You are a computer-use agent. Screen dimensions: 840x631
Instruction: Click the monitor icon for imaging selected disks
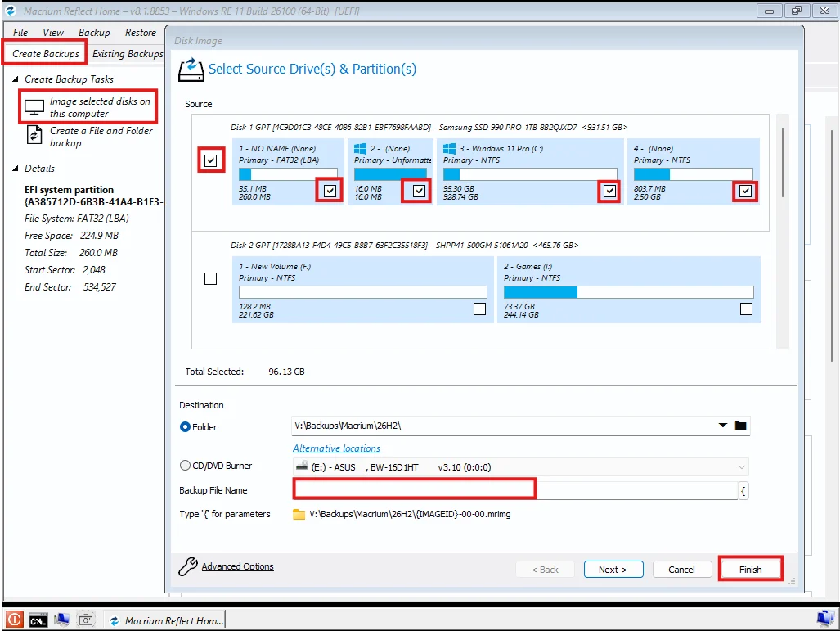(34, 107)
